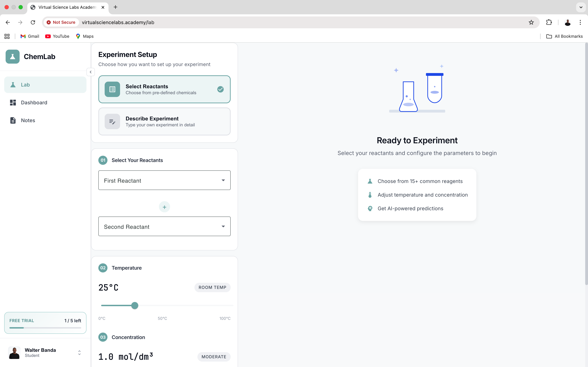Collapse the sidebar with the chevron button
The height and width of the screenshot is (367, 588).
(x=91, y=72)
